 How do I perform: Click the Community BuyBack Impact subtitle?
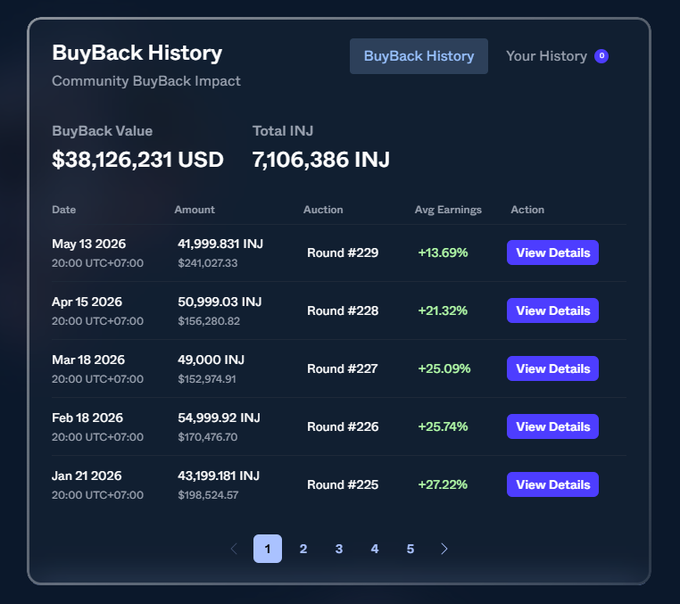pos(146,81)
